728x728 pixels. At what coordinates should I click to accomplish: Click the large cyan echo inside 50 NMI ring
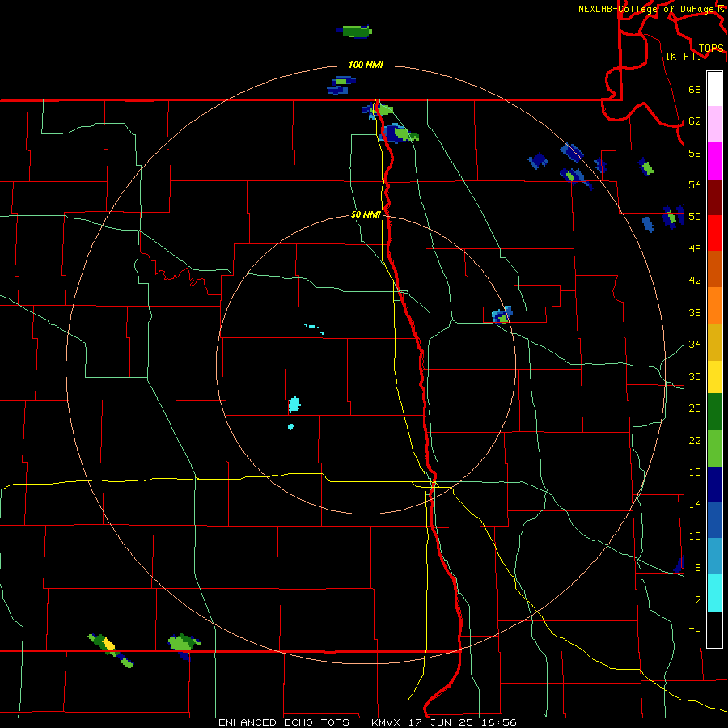click(x=294, y=404)
